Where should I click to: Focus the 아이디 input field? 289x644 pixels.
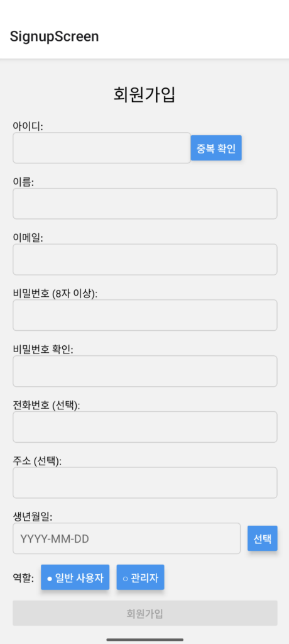[102, 148]
